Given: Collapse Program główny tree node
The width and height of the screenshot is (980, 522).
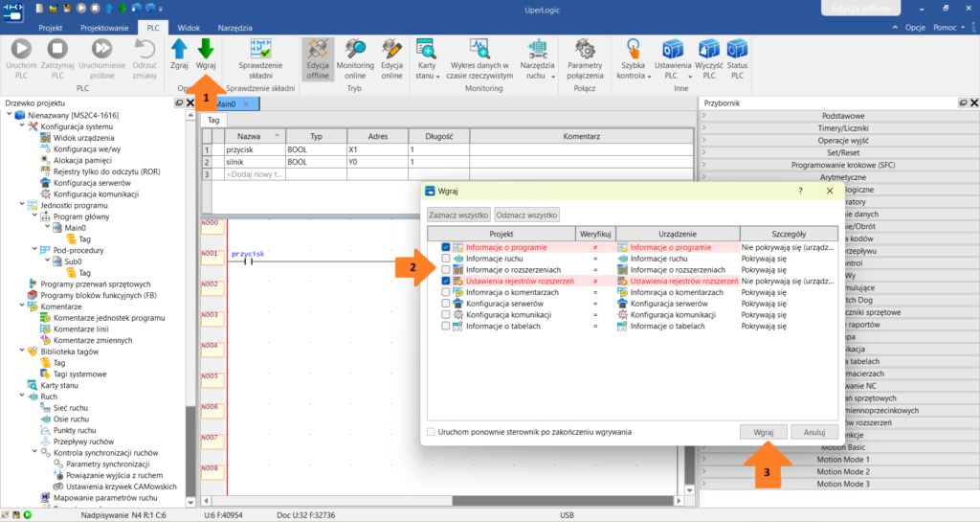Looking at the screenshot, I should (35, 216).
